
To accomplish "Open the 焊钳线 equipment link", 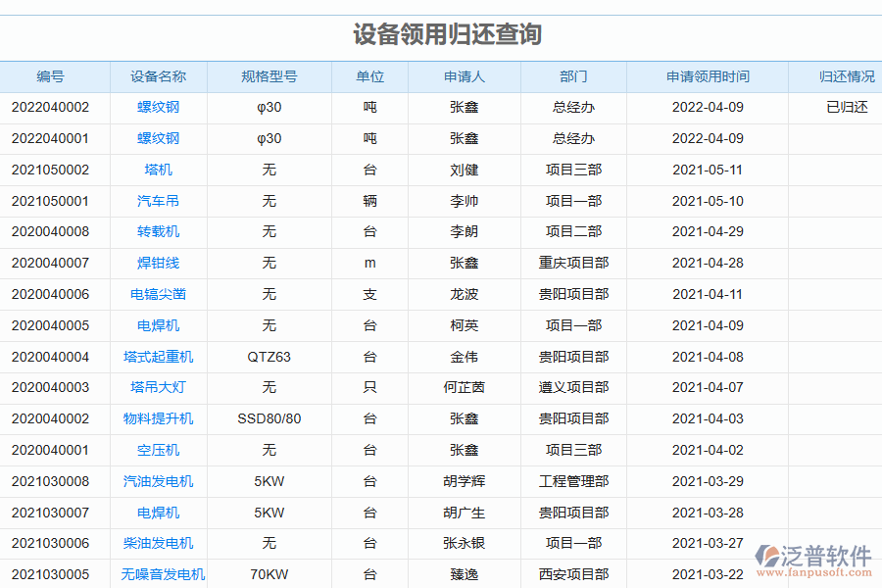I will click(160, 263).
